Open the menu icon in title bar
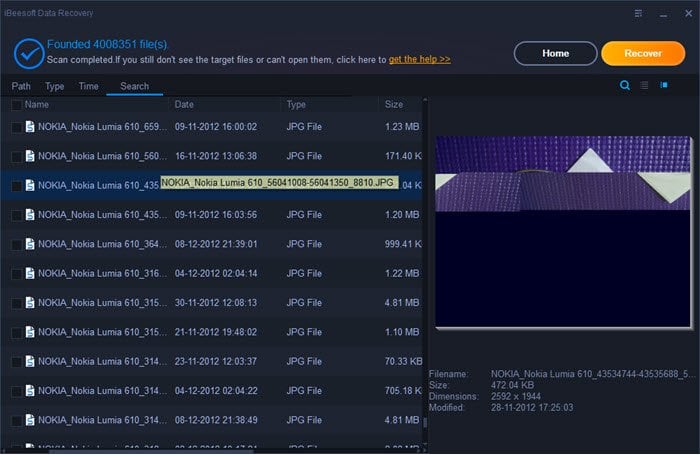 tap(638, 13)
